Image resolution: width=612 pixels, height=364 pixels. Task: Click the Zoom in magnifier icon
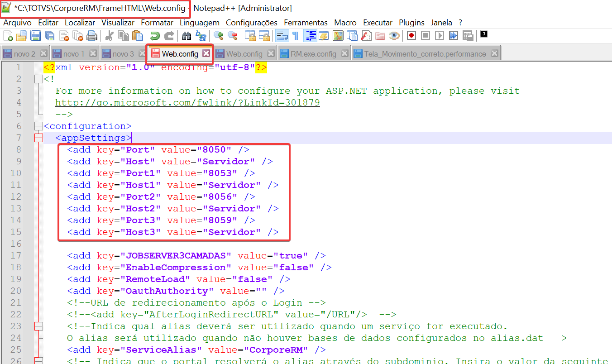pos(218,36)
